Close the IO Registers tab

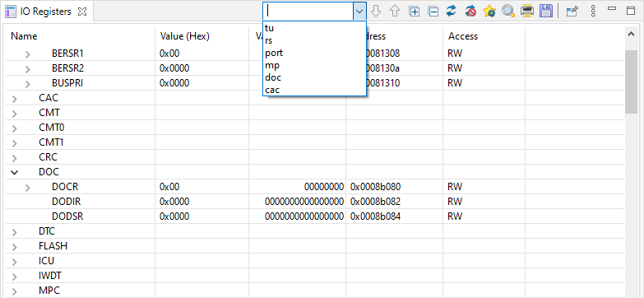tap(82, 12)
